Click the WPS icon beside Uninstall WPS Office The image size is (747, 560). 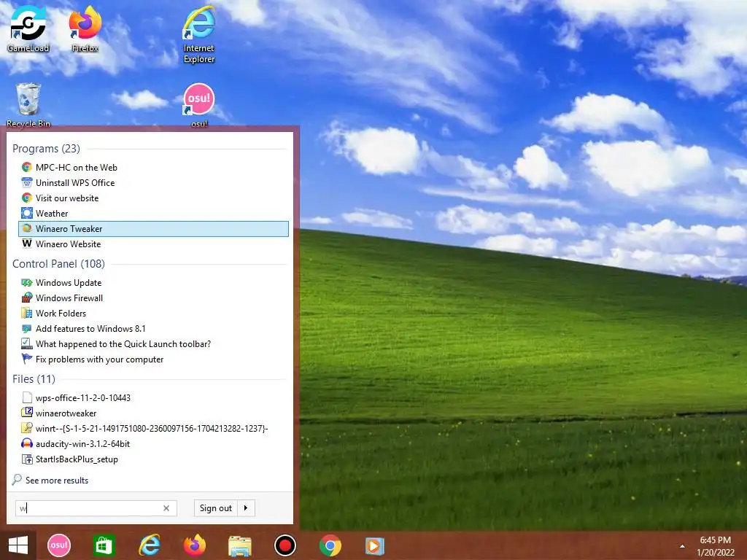(x=27, y=183)
